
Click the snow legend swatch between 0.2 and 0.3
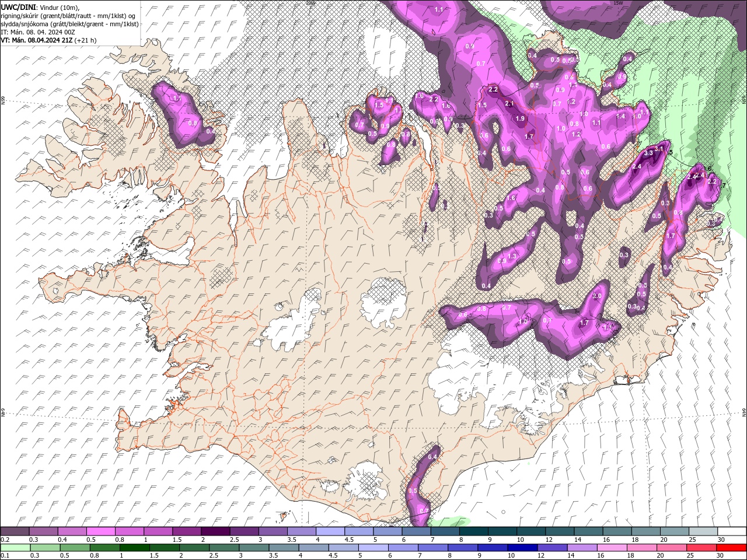15,531
